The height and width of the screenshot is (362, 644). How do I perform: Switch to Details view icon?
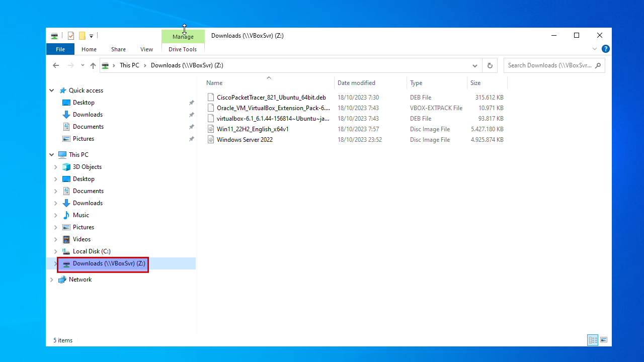click(x=593, y=340)
